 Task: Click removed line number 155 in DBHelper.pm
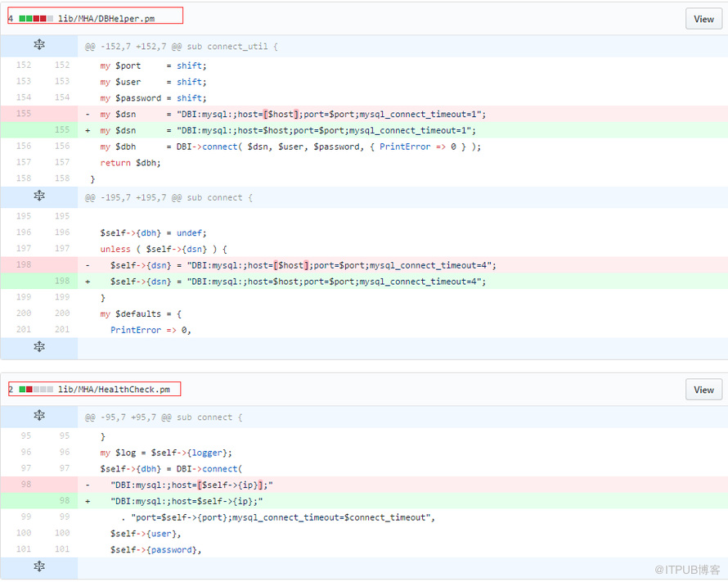coord(24,113)
